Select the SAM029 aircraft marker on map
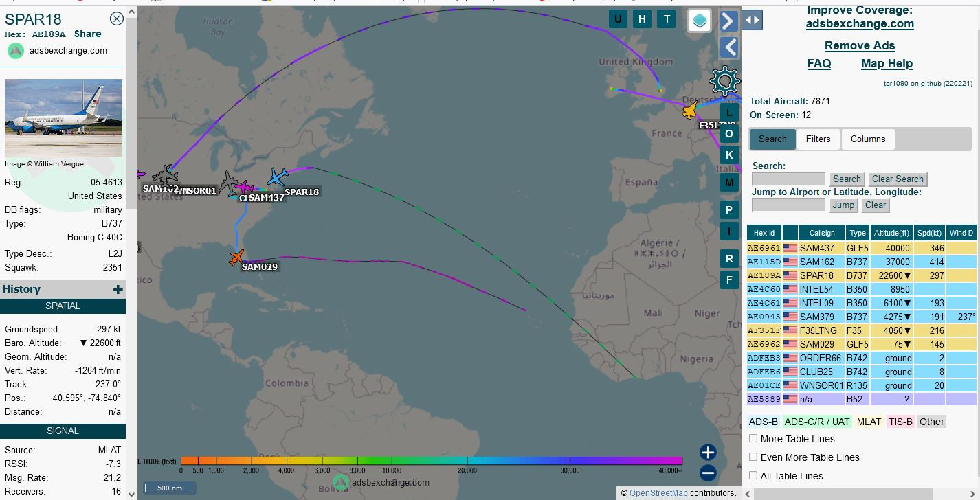This screenshot has height=500, width=980. coord(236,258)
